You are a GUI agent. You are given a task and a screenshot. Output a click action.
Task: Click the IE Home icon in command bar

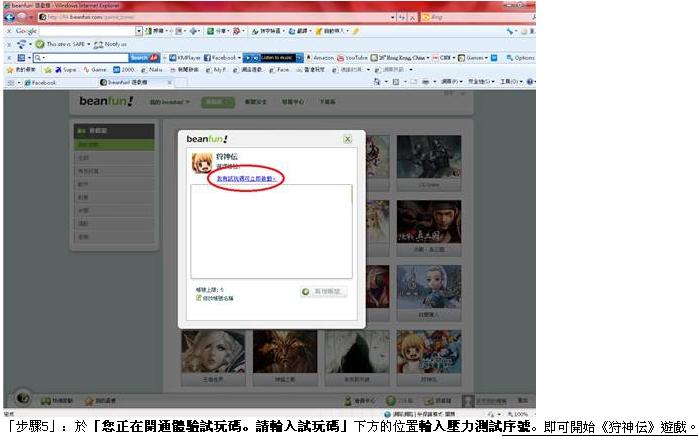click(377, 82)
